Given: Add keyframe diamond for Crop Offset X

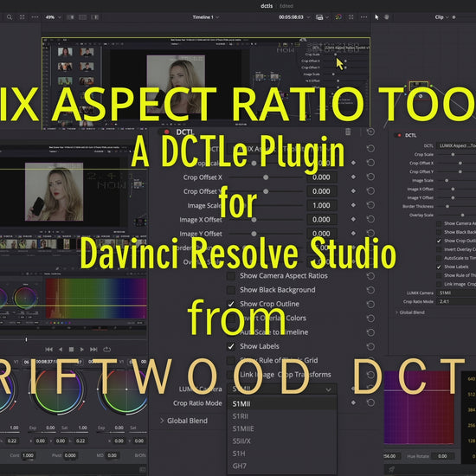Looking at the screenshot, I should (x=353, y=177).
